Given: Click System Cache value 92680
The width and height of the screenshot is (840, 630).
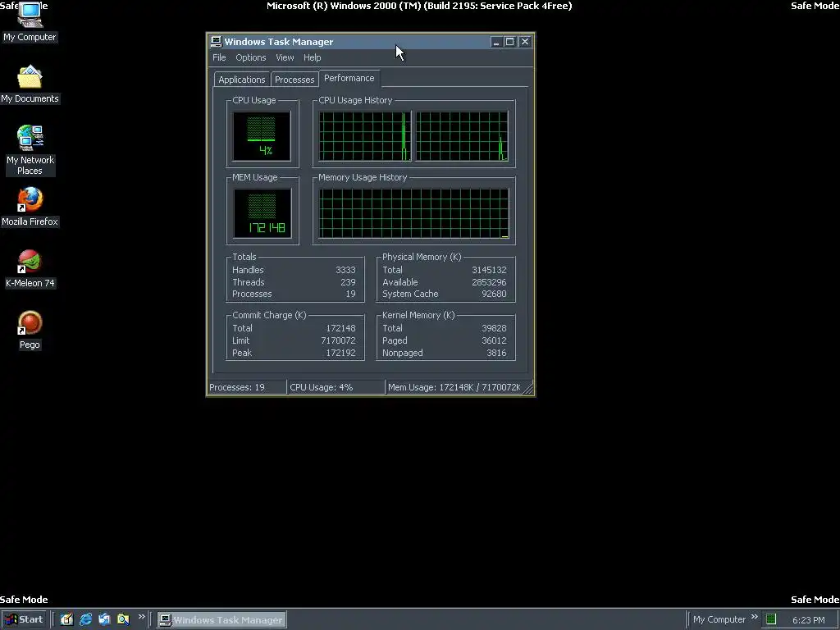Looking at the screenshot, I should click(494, 294).
